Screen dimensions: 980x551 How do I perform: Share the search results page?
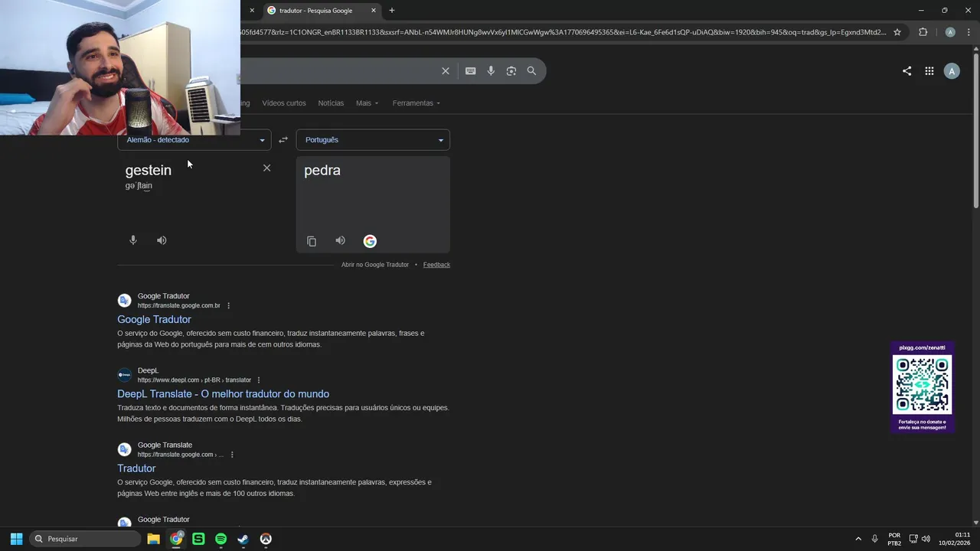point(906,71)
